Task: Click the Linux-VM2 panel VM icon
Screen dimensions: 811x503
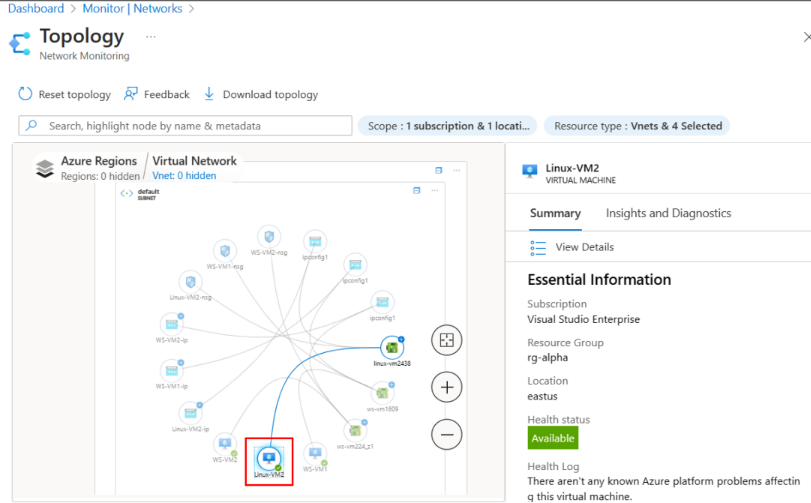Action: 530,171
